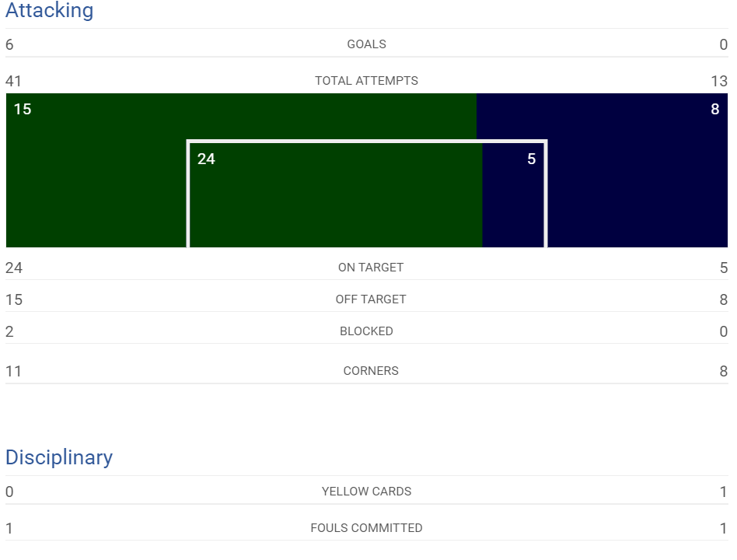Image resolution: width=737 pixels, height=560 pixels.
Task: Click the home total attempts value 41
Action: (x=13, y=82)
